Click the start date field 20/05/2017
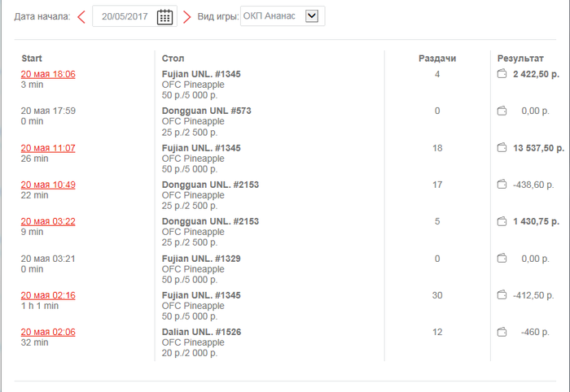 pos(125,17)
